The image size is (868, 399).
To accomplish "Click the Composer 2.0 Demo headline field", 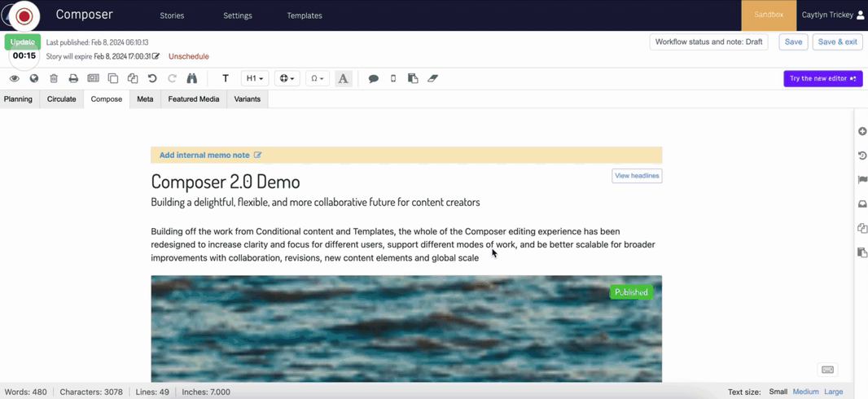I will (x=226, y=182).
